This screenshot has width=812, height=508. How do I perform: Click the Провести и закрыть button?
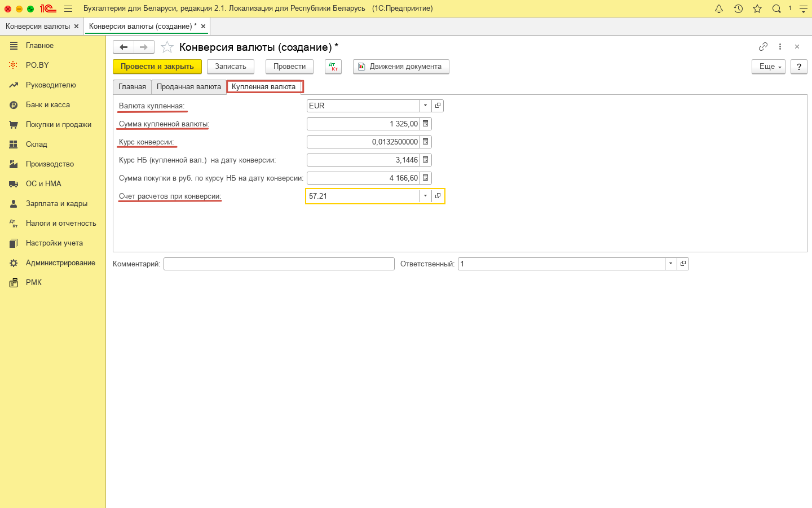point(157,67)
